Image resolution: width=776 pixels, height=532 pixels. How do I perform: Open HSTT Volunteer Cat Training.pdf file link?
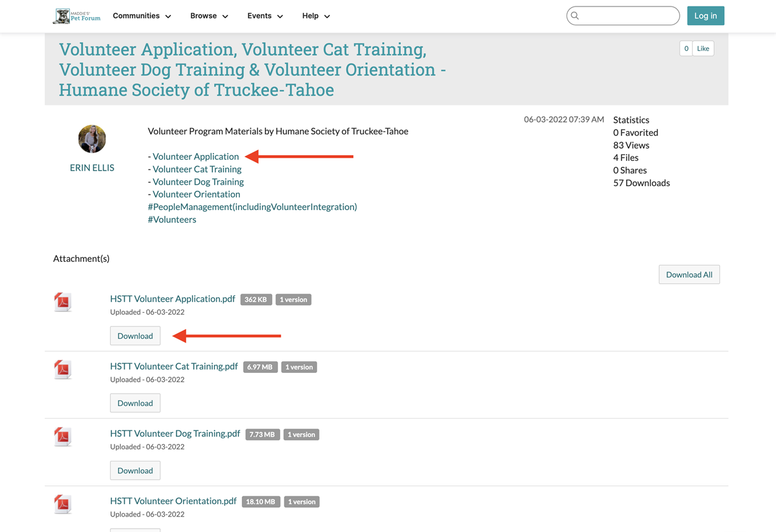[x=174, y=366]
